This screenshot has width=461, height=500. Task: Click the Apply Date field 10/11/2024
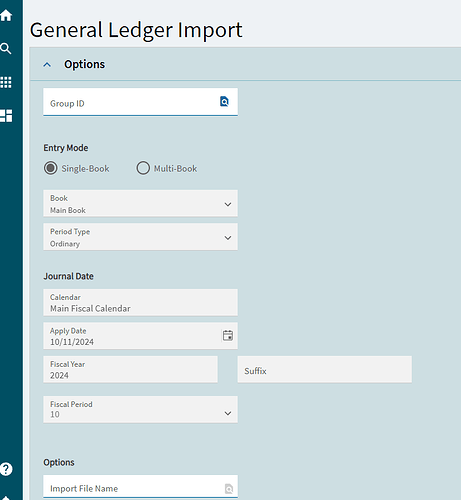[140, 336]
